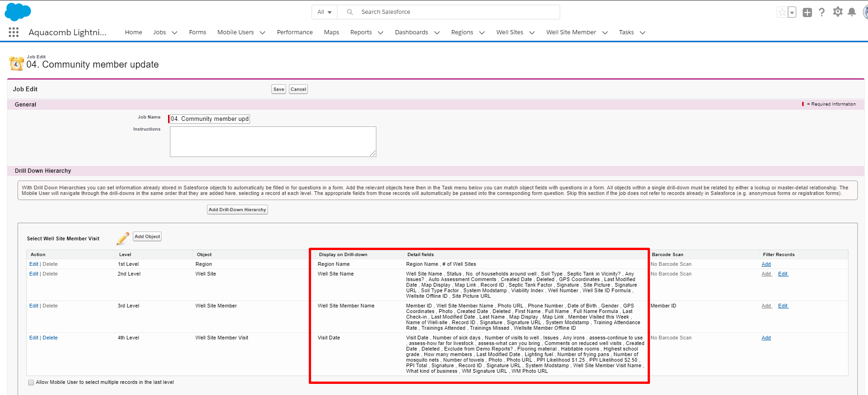Image resolution: width=868 pixels, height=395 pixels.
Task: Edit the Region 1st Level row
Action: point(34,264)
